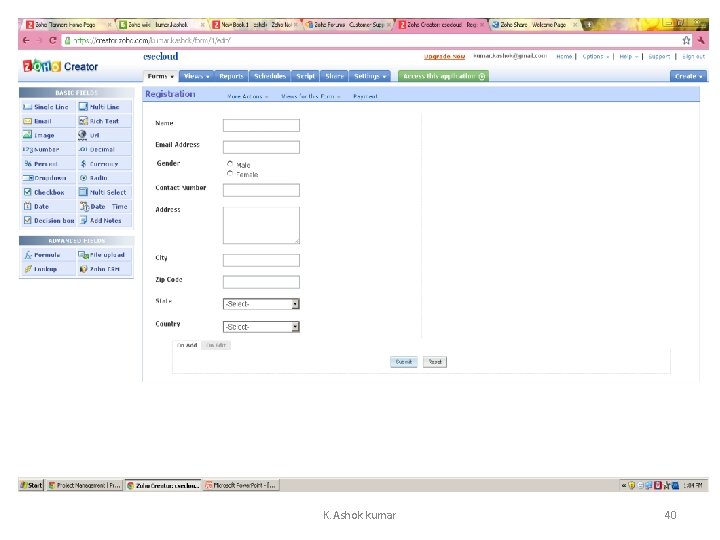Image resolution: width=720 pixels, height=540 pixels.
Task: Expand the Settings menu
Action: [x=370, y=76]
